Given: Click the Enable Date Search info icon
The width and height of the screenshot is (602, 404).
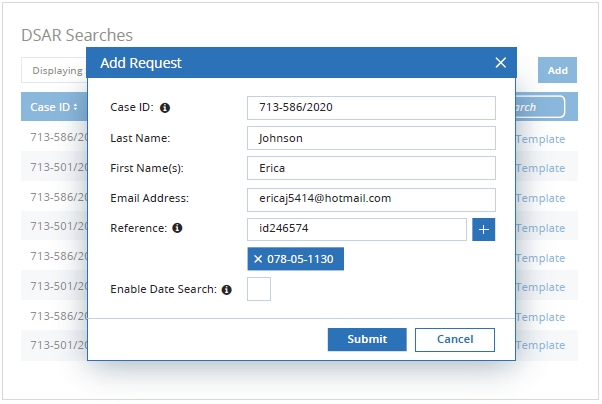Looking at the screenshot, I should (x=226, y=290).
